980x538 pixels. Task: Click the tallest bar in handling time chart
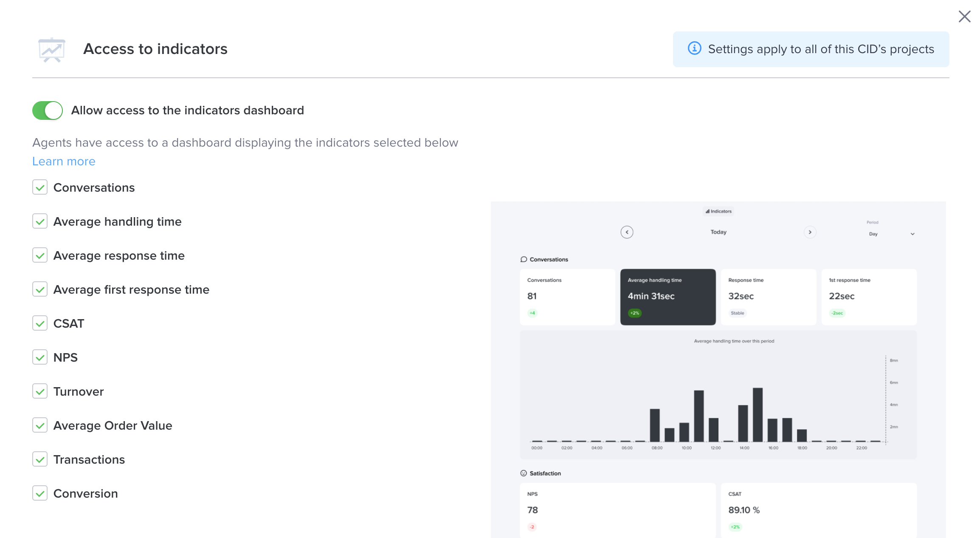[758, 415]
